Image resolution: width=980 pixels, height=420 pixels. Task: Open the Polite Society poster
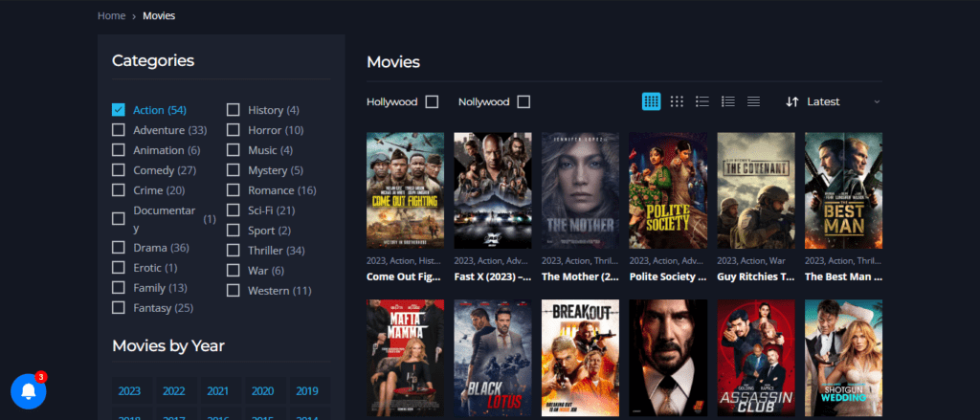[668, 190]
